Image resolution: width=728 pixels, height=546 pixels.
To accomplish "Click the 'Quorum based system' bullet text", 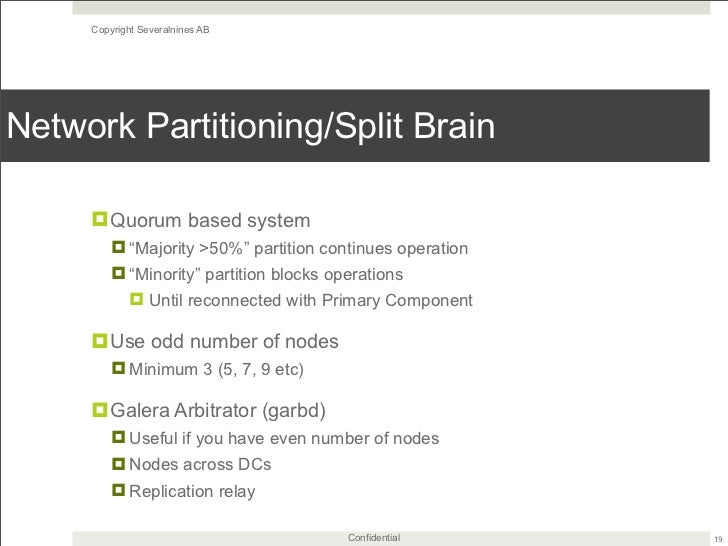I will coord(210,220).
